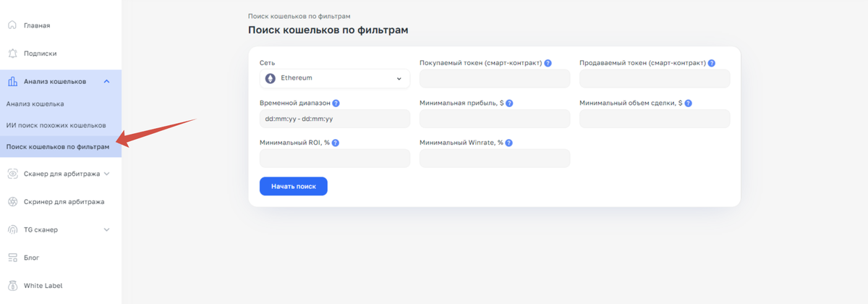Screen dimensions: 868x304
Task: Click help icon next to Минимальный ROI
Action: coord(336,143)
